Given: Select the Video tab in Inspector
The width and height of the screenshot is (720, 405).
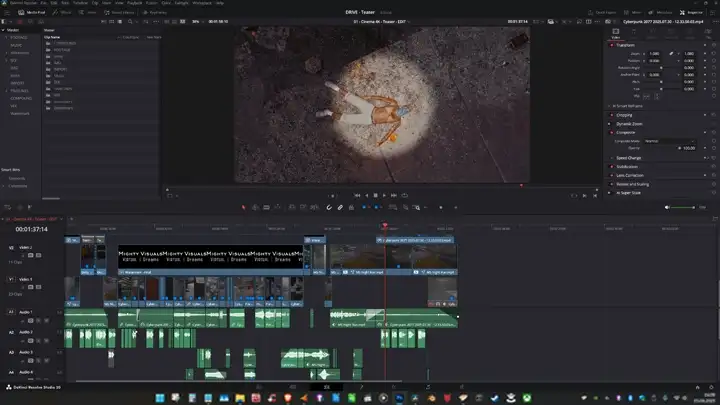Looking at the screenshot, I should [614, 32].
